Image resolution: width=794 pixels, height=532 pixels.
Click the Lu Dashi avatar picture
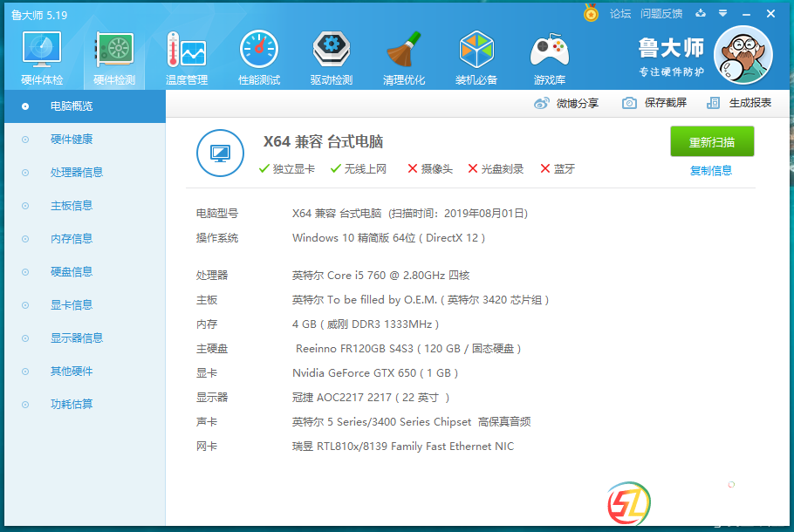[x=743, y=55]
